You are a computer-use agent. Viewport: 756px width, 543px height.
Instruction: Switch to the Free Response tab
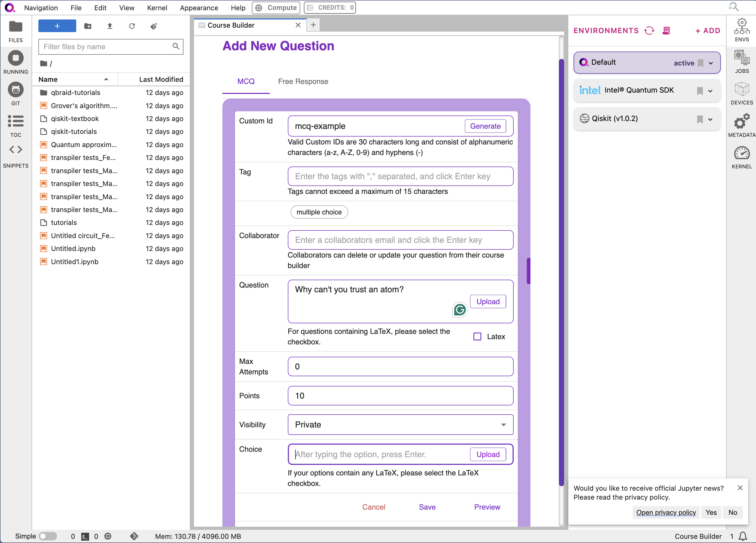(303, 81)
